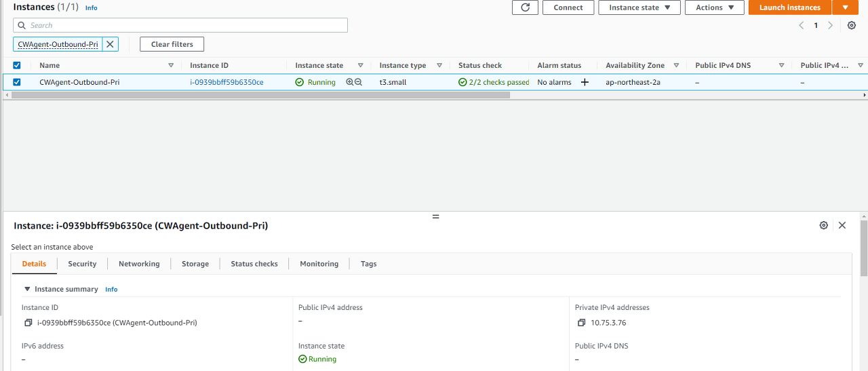Screen dimensions: 868x371
Task: Switch to the Monitoring tab
Action: pos(319,264)
